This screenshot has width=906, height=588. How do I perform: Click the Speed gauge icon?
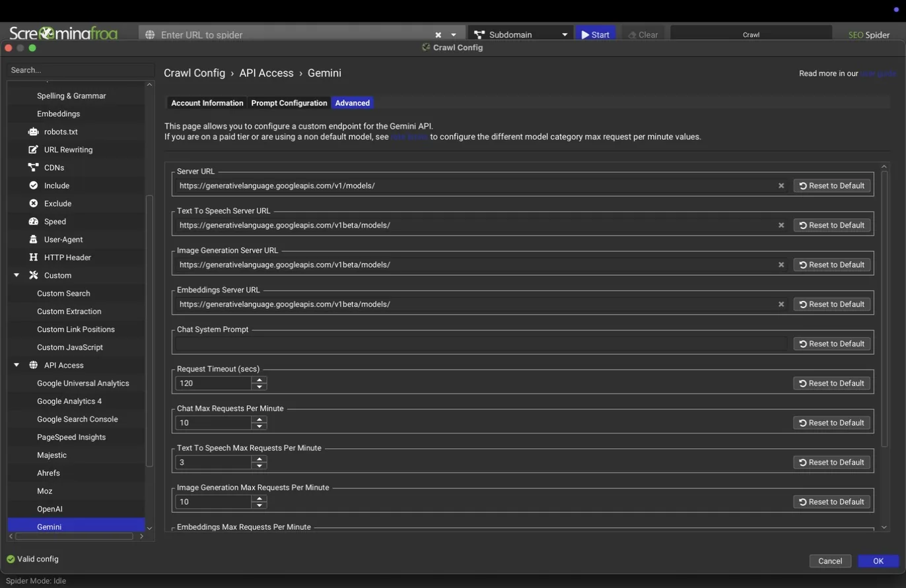pos(33,221)
